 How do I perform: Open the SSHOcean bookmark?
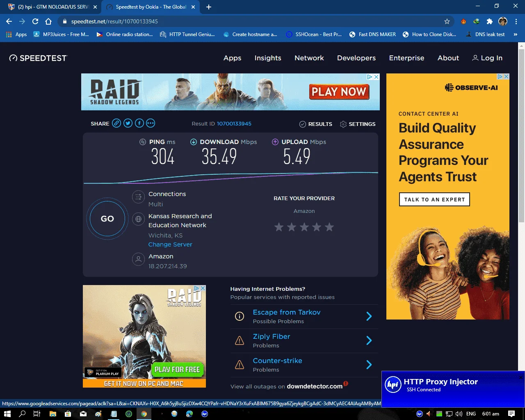point(314,34)
